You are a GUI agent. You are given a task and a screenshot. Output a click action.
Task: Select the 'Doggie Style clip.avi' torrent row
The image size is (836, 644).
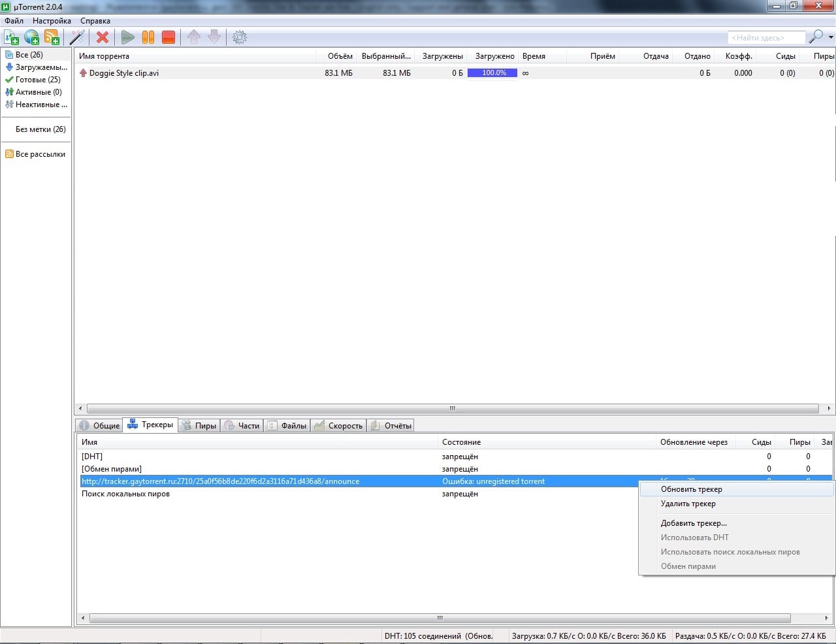[x=455, y=73]
